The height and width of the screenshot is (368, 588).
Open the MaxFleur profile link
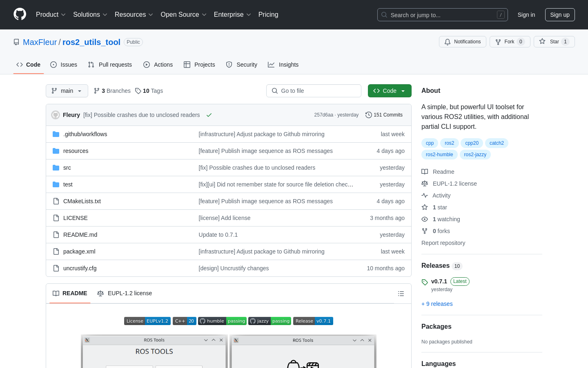pyautogui.click(x=40, y=42)
